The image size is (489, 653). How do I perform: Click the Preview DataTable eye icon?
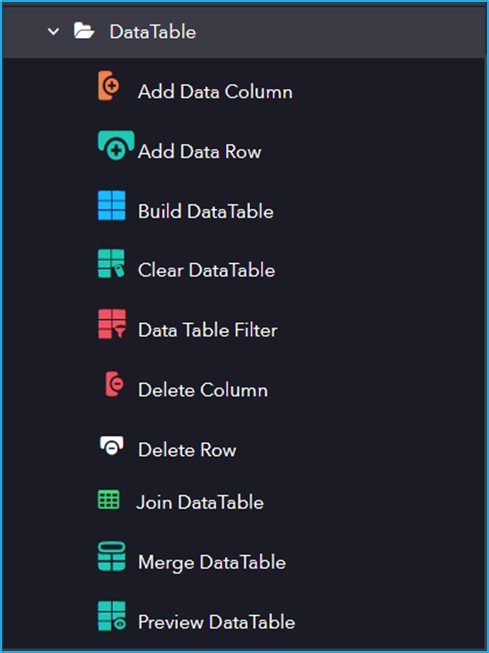112,616
